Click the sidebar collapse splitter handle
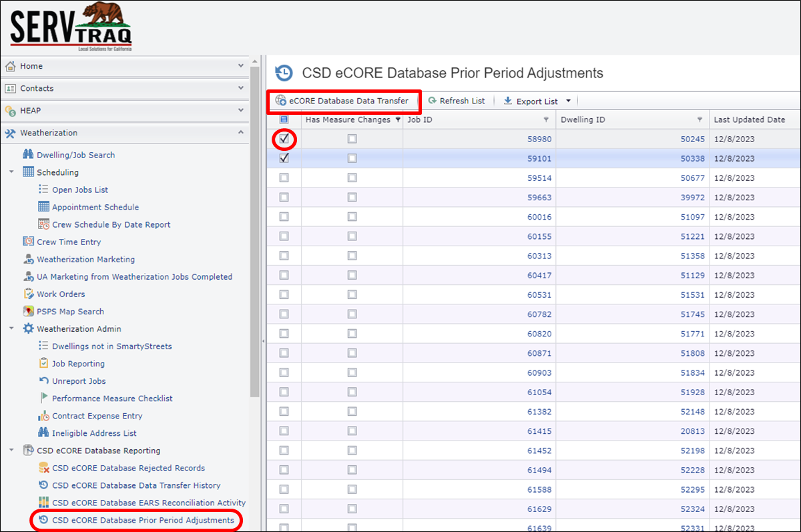 click(x=262, y=341)
